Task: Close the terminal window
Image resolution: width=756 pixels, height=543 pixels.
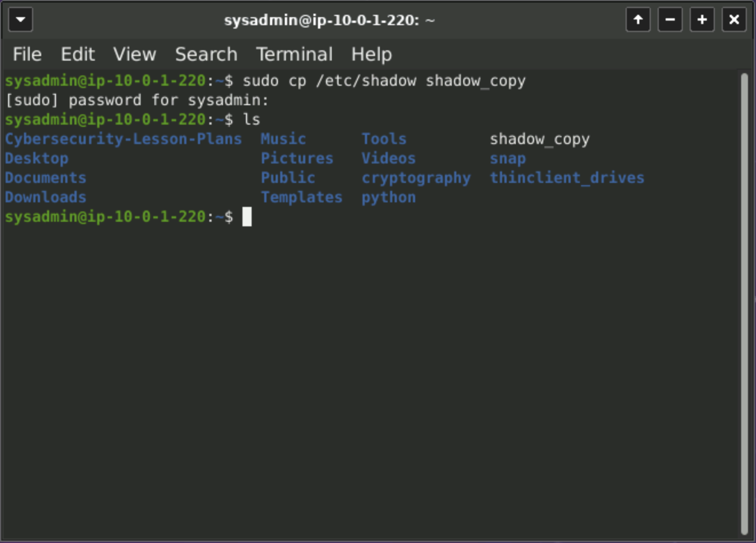Action: click(734, 20)
